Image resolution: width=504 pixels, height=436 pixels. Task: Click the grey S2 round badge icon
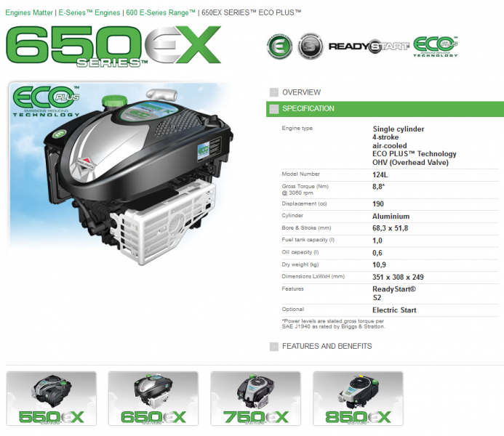pyautogui.click(x=310, y=47)
